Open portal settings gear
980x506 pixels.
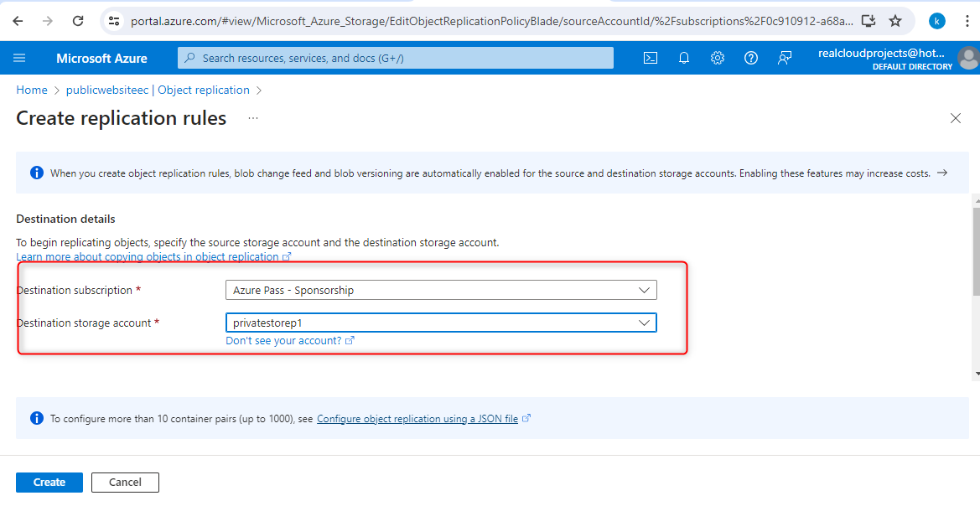[x=718, y=58]
